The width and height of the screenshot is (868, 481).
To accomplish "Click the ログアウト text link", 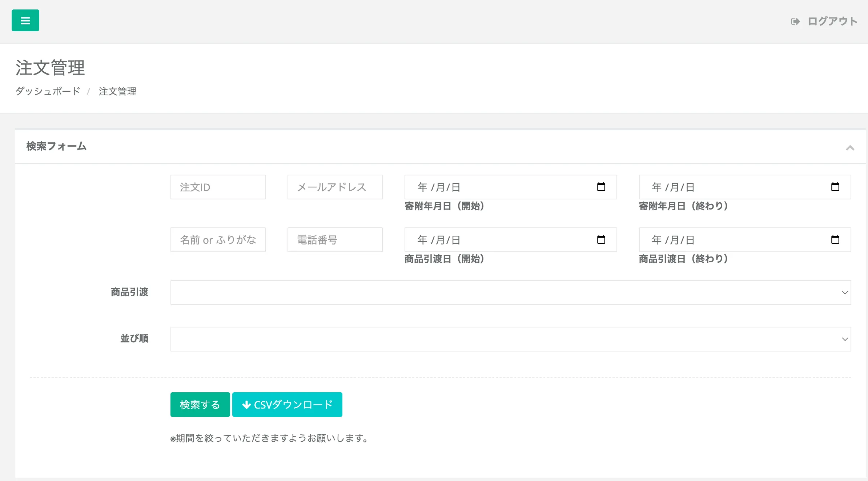I will [x=832, y=21].
